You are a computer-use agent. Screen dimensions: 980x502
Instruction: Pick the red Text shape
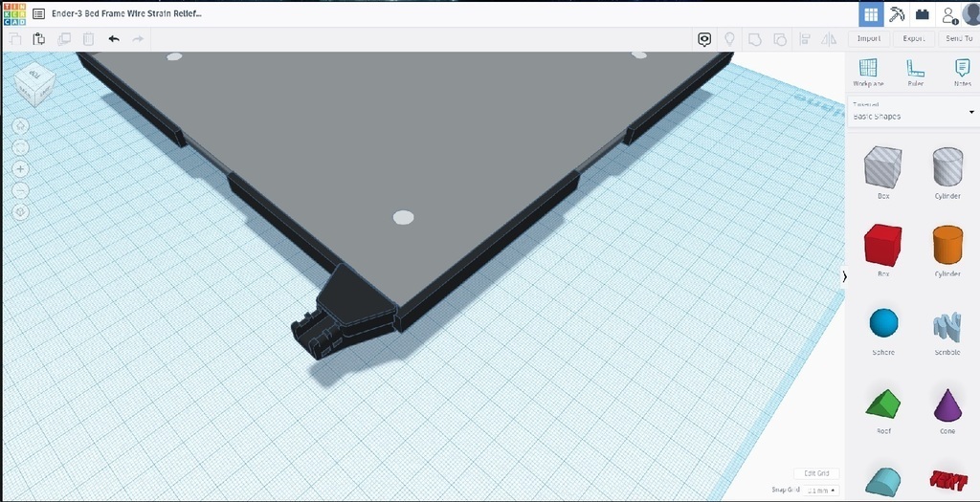(947, 480)
